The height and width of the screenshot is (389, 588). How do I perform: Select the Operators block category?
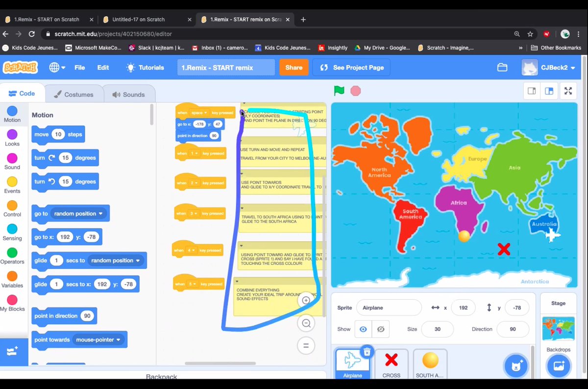12,256
